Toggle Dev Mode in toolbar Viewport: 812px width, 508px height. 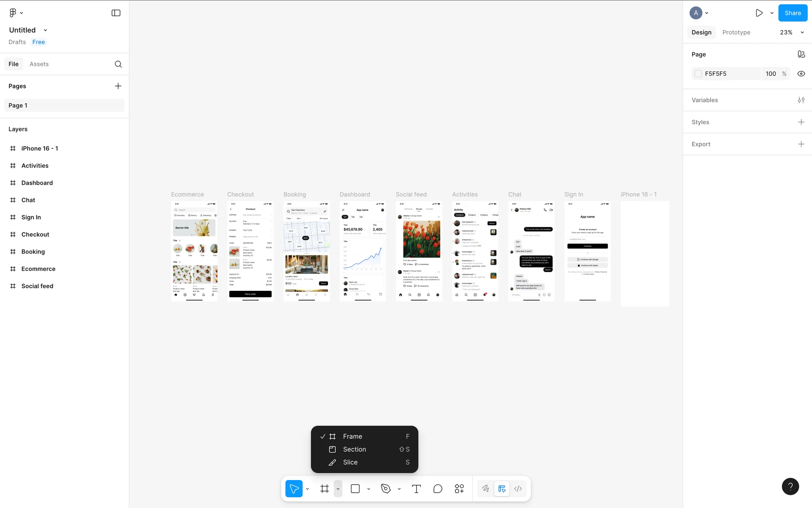518,489
